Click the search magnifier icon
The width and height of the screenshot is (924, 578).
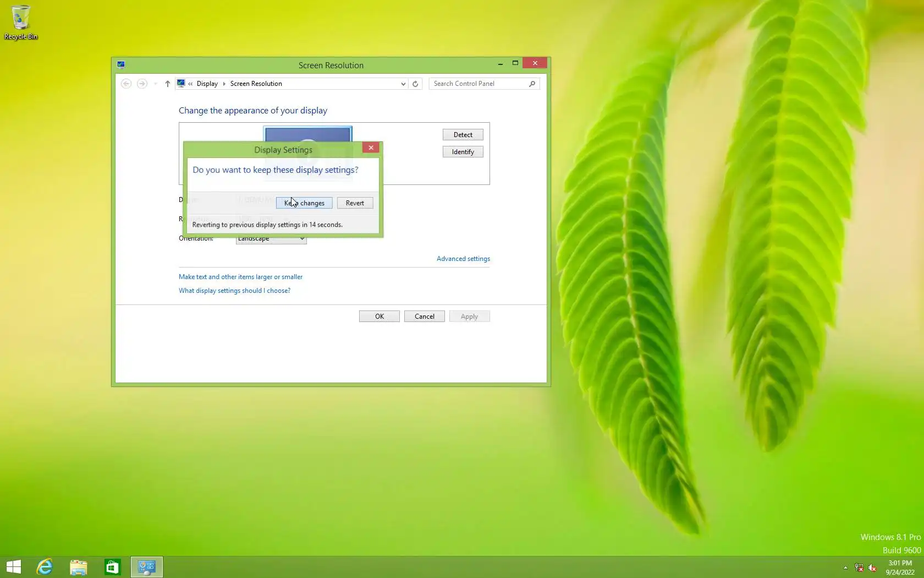pos(532,84)
